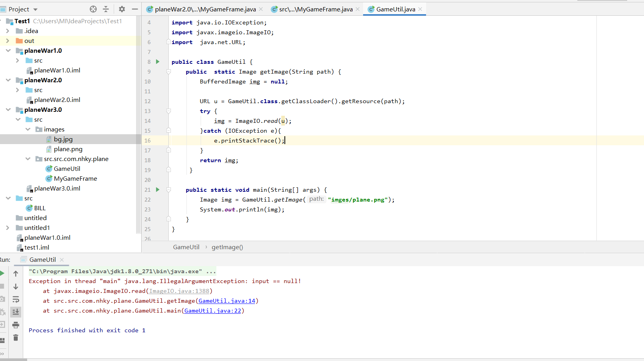Image resolution: width=644 pixels, height=361 pixels.
Task: Close the GameUtil.java editor tab
Action: tap(421, 9)
